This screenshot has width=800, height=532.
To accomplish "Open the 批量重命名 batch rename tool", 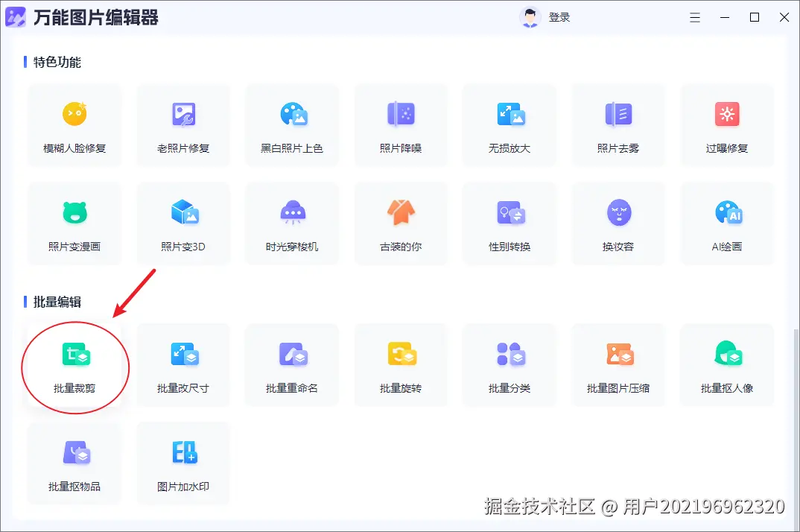I will tap(292, 366).
